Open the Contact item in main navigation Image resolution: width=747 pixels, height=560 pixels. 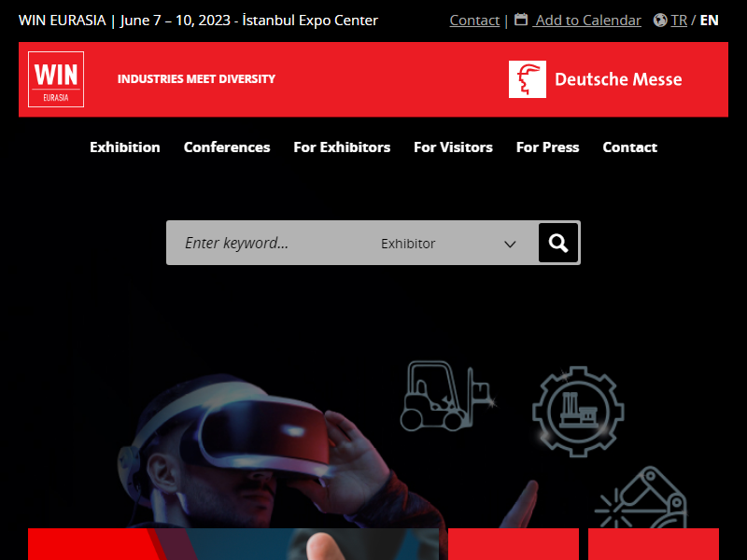coord(629,147)
